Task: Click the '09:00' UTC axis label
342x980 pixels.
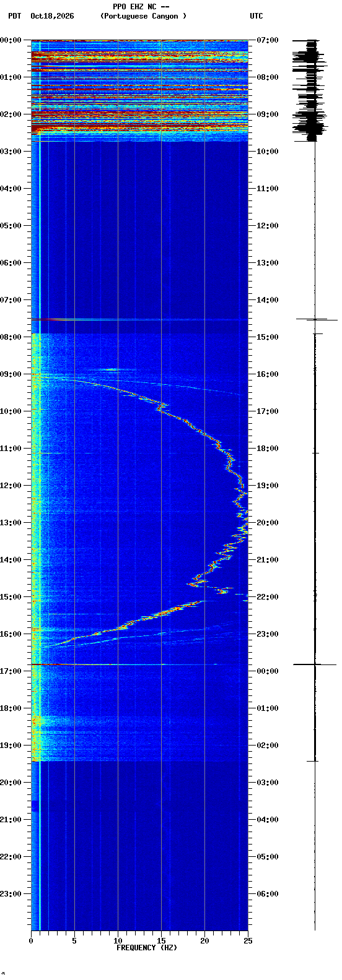Action: coord(268,114)
